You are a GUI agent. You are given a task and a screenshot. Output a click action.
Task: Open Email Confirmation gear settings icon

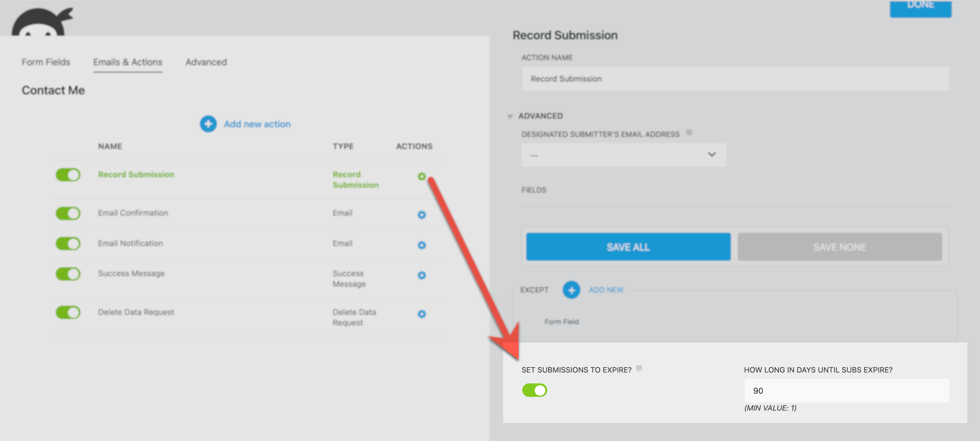tap(422, 215)
